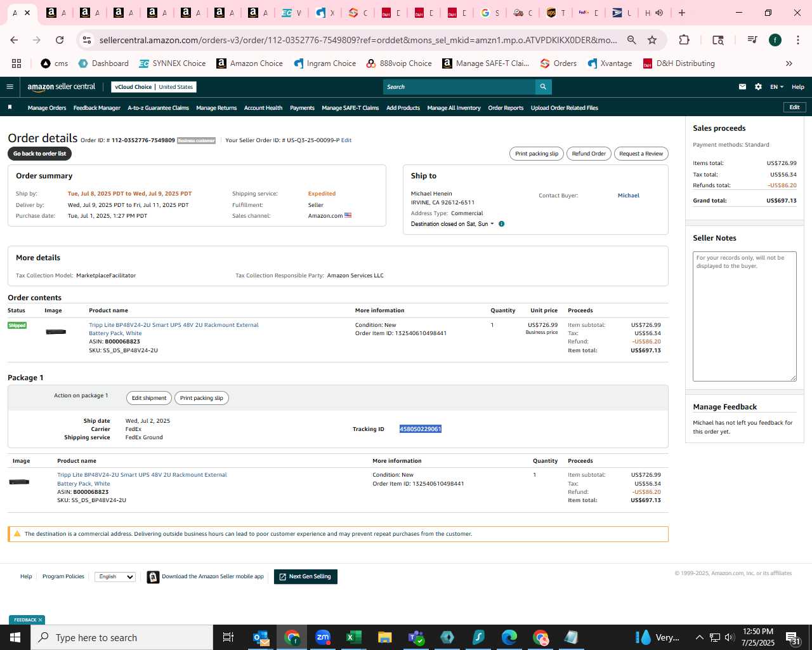The image size is (812, 650).
Task: Click tracking ID 458050229061
Action: (x=421, y=429)
